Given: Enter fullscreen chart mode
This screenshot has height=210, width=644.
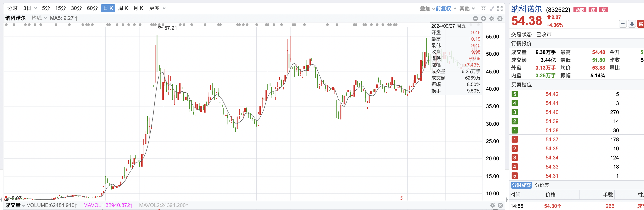Looking at the screenshot, I should 500,8.
